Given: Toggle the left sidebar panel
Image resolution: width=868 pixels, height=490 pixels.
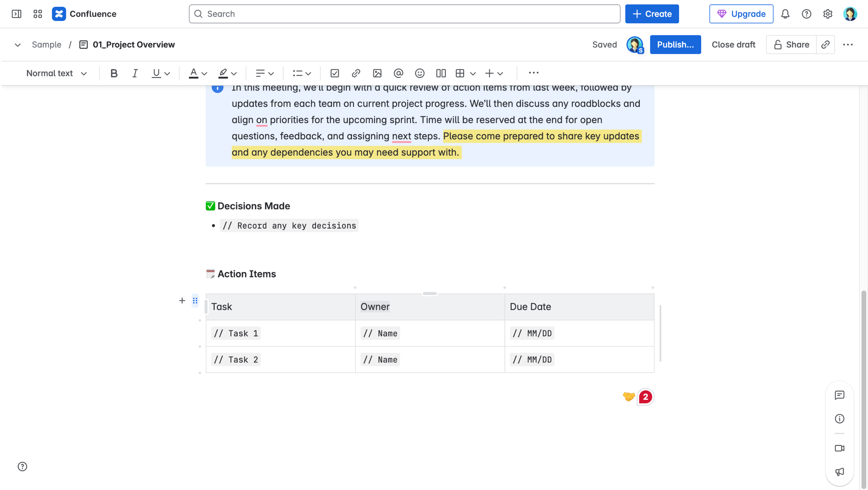Looking at the screenshot, I should 16,14.
